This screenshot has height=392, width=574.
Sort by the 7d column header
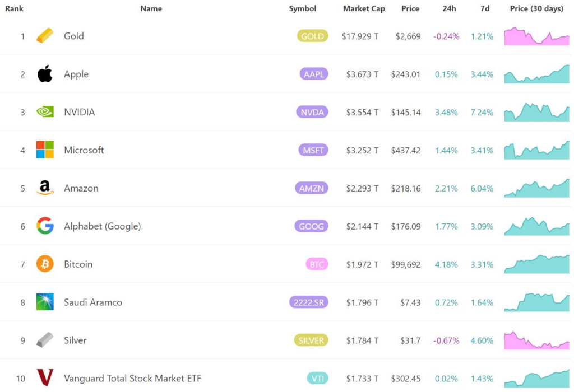(485, 8)
